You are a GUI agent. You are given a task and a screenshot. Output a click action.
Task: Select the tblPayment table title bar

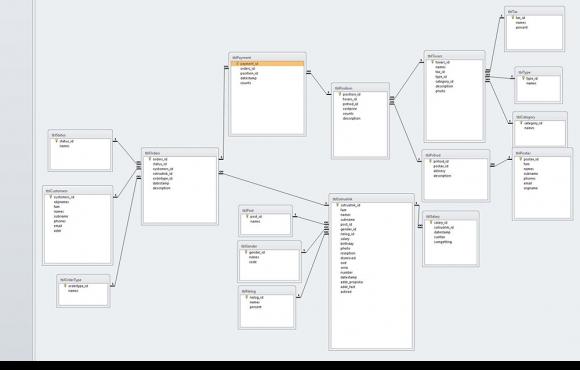267,57
